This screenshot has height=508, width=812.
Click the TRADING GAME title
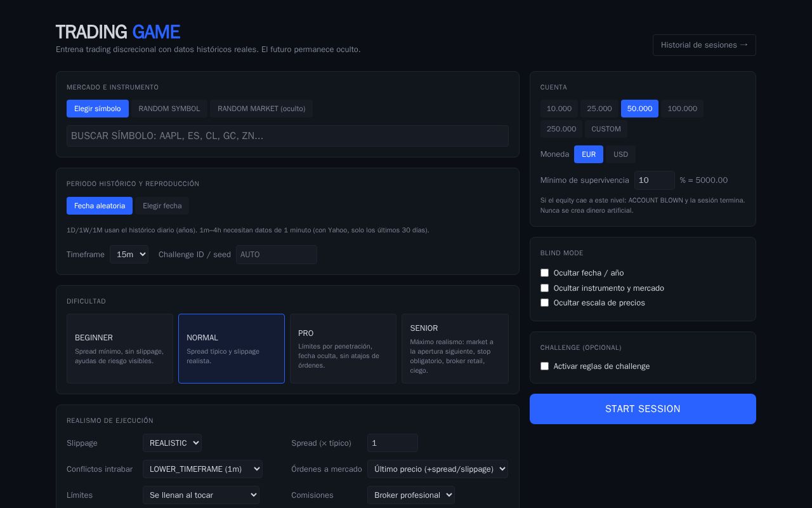tap(118, 32)
